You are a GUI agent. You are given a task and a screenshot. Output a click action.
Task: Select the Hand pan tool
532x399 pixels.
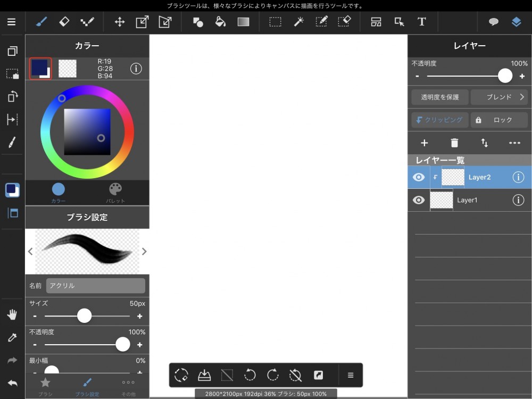[12, 315]
